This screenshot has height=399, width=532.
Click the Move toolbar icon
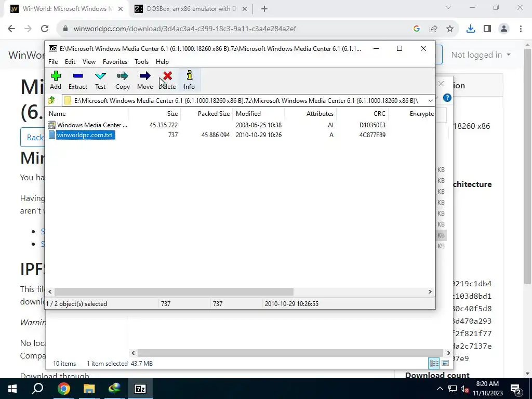(145, 76)
